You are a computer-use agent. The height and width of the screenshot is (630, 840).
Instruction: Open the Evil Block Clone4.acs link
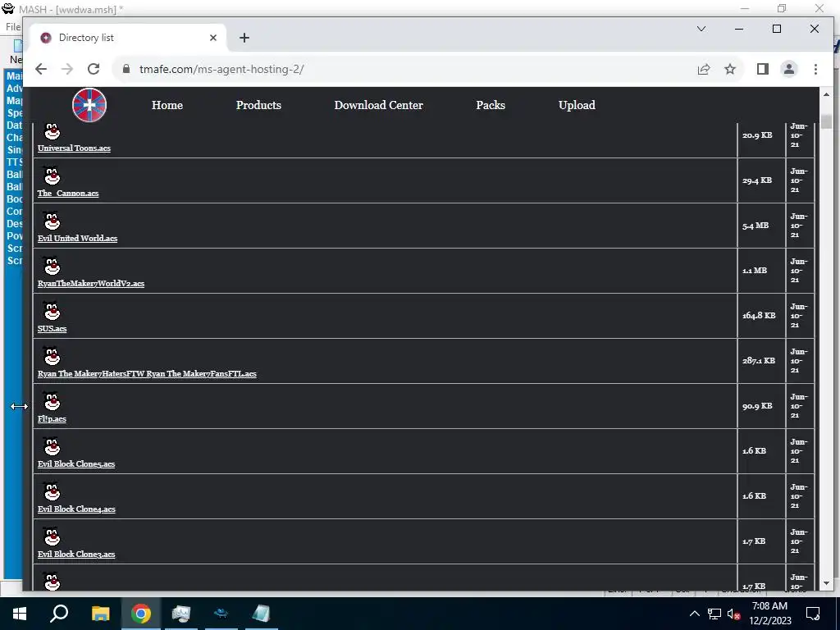click(x=76, y=509)
